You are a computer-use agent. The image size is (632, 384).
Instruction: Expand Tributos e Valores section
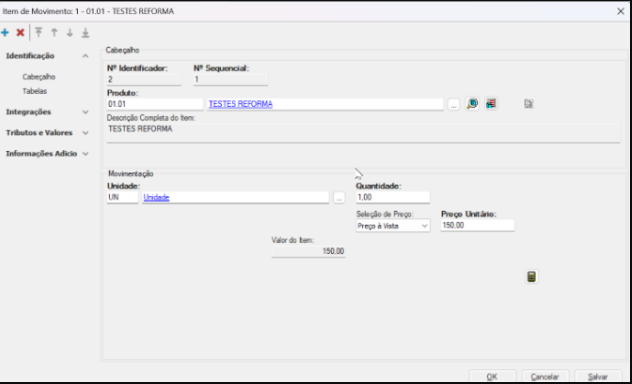point(85,133)
